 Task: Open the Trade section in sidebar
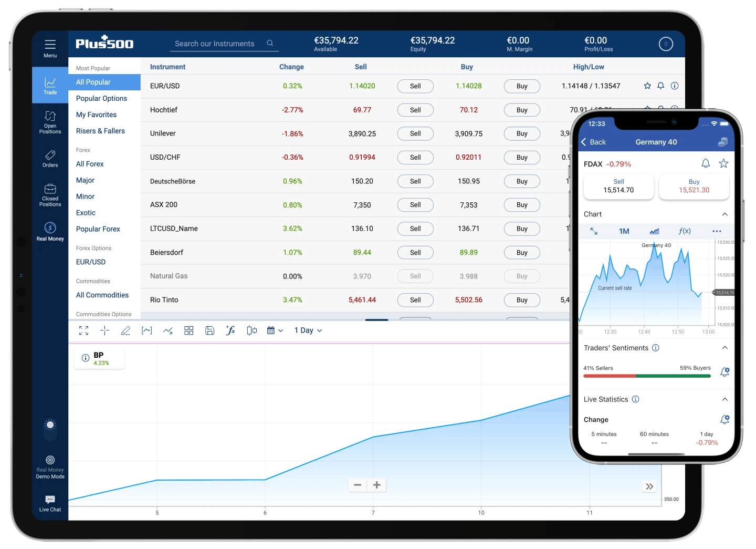pyautogui.click(x=50, y=86)
